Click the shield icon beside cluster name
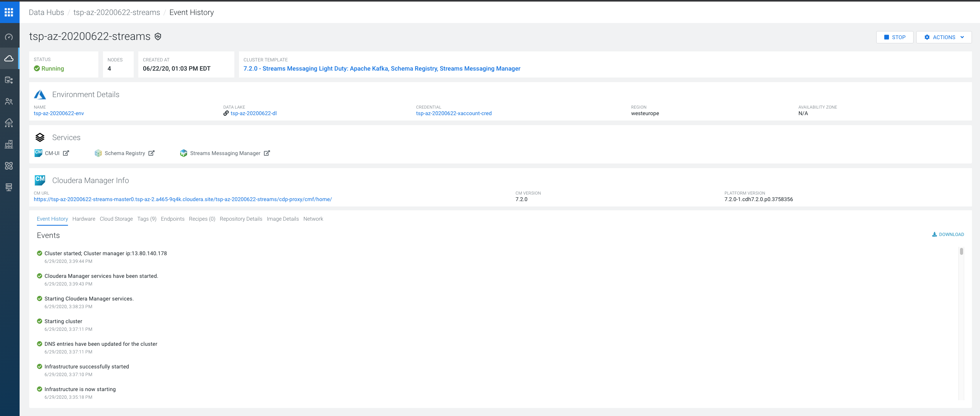 pos(158,36)
